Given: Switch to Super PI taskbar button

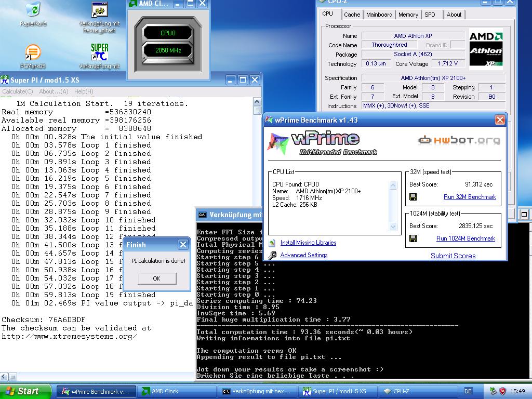Looking at the screenshot, I should [x=337, y=391].
